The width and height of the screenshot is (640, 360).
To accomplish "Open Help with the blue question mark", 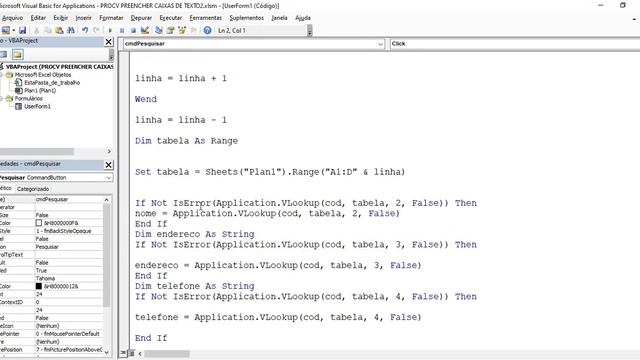I will 207,30.
